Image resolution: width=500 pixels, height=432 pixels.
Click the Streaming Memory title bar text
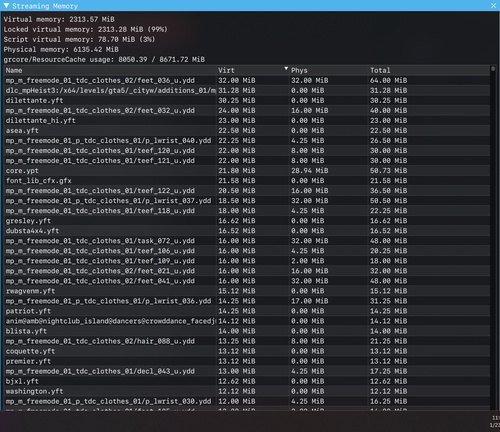[x=45, y=6]
